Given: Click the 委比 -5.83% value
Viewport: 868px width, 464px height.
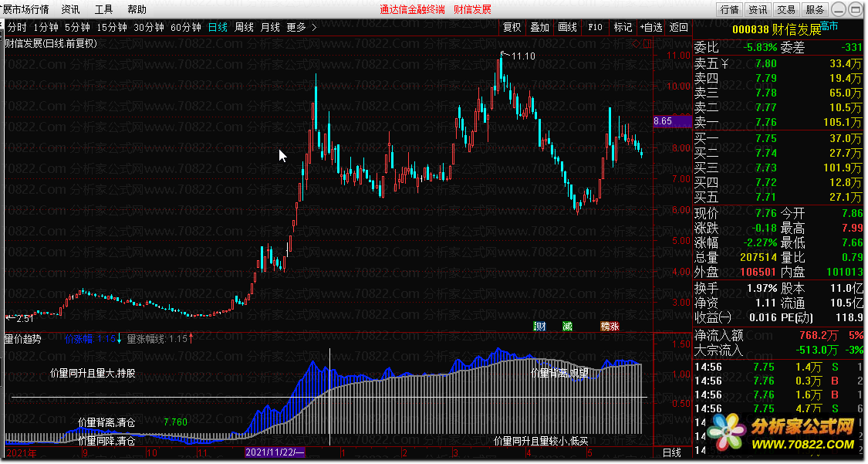Looking at the screenshot, I should 761,48.
